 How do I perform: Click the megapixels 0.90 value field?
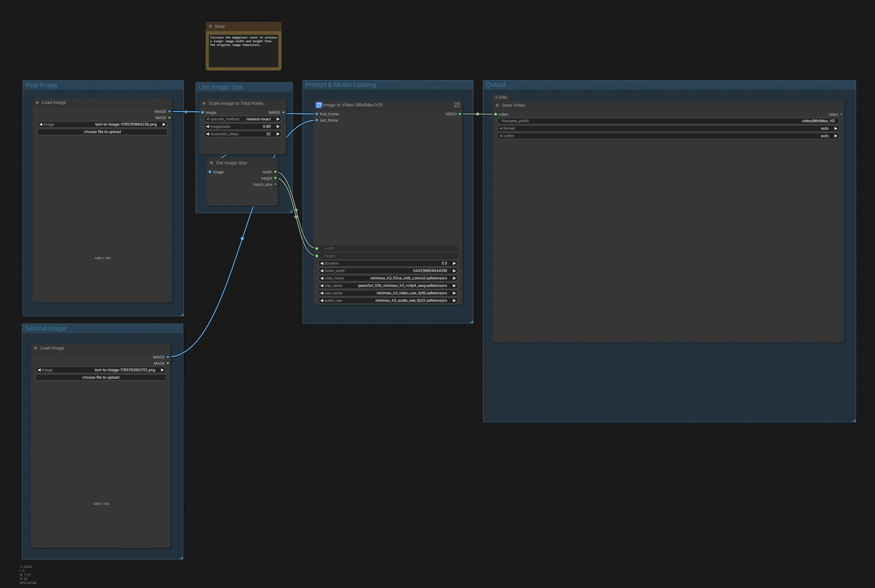pyautogui.click(x=243, y=126)
